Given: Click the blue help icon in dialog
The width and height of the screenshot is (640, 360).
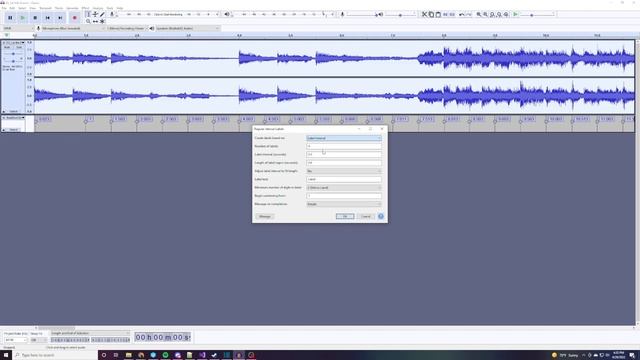Looking at the screenshot, I should (x=381, y=216).
